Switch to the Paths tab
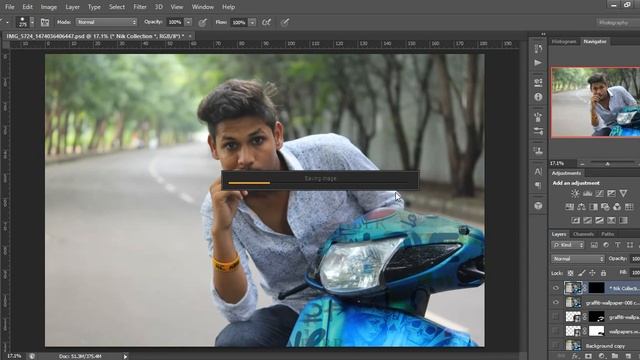Screen dimensions: 640x360 pos(607,234)
